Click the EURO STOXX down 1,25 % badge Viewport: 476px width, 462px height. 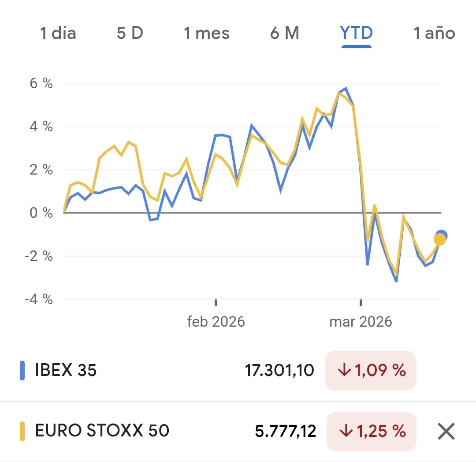pyautogui.click(x=372, y=431)
